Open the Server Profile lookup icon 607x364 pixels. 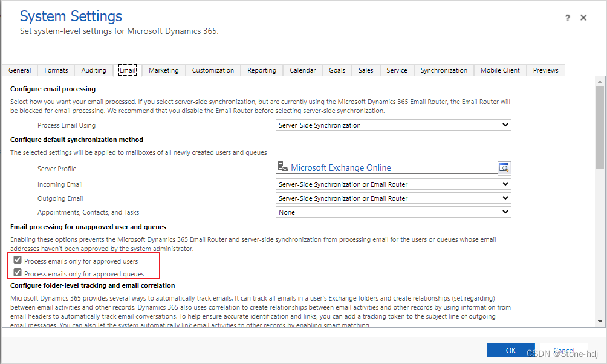pyautogui.click(x=504, y=167)
